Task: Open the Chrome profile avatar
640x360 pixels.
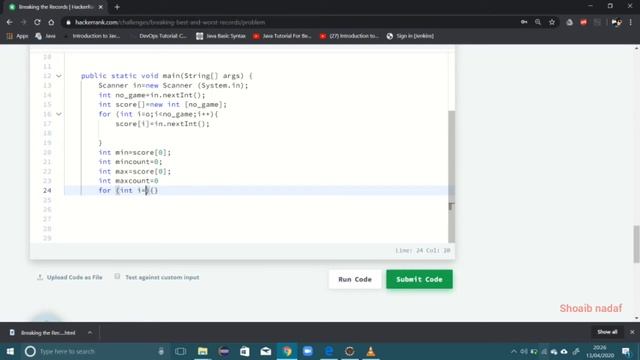Action: click(616, 22)
